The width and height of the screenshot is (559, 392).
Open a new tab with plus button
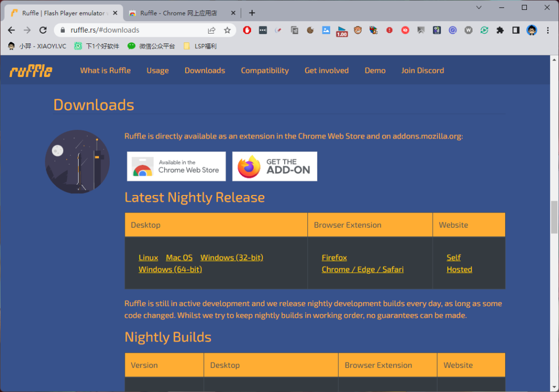(252, 13)
